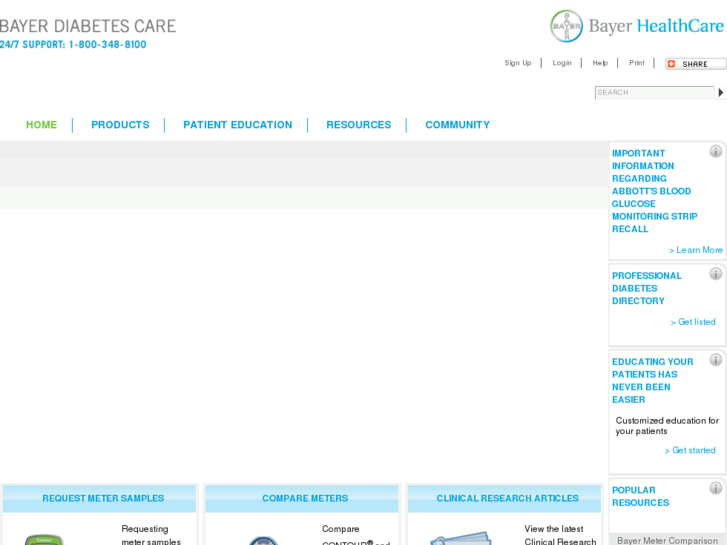This screenshot has height=545, width=727.
Task: Click 'Customized education for your patients' text
Action: [667, 426]
